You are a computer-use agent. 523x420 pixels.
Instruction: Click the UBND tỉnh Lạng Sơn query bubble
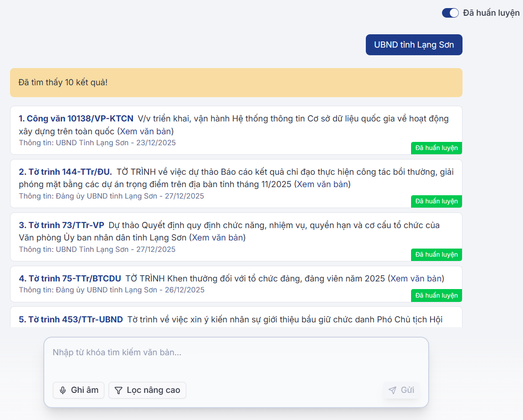tap(414, 45)
